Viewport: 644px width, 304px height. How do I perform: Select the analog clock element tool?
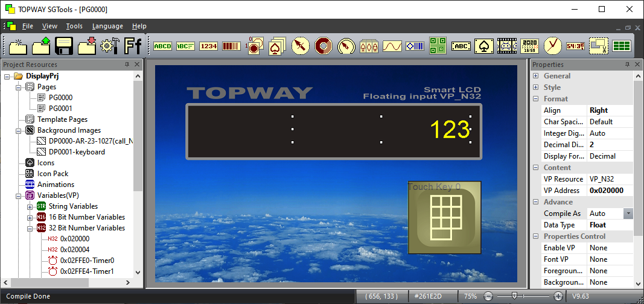click(552, 46)
